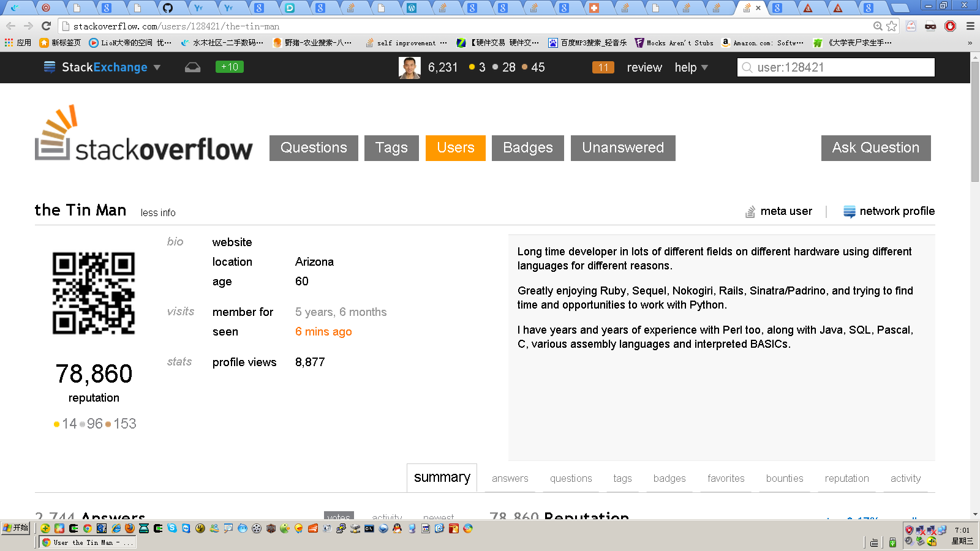Open the Stack Exchange inbox icon
This screenshot has width=980, height=551.
[192, 67]
